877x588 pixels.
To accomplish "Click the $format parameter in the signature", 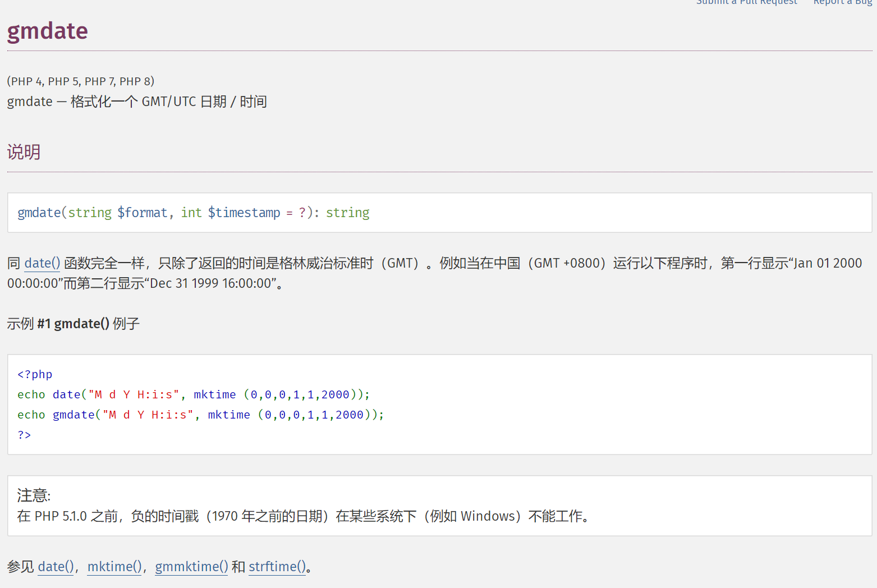I will tap(142, 213).
